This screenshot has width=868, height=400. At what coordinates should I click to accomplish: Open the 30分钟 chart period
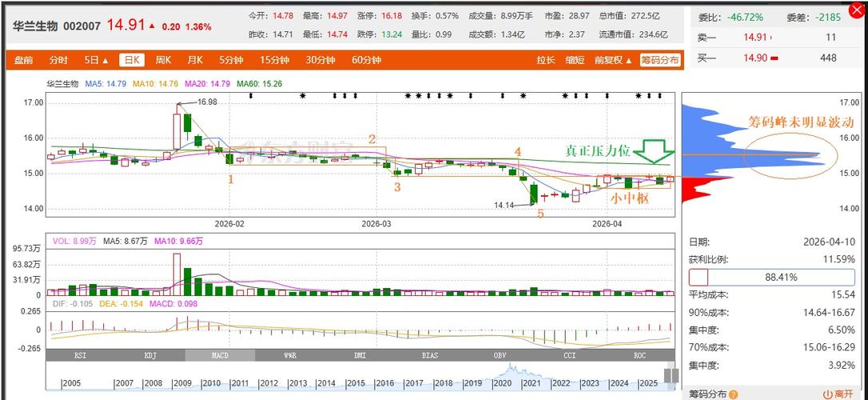coord(321,60)
